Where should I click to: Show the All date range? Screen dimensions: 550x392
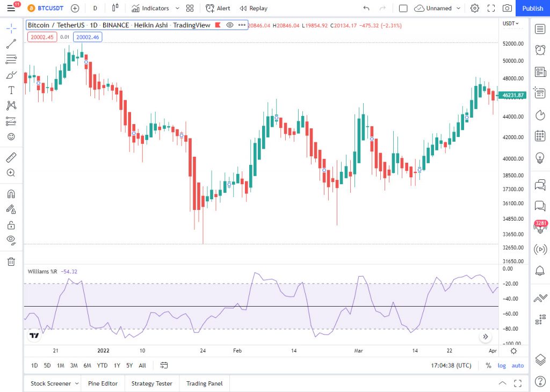[x=142, y=365]
